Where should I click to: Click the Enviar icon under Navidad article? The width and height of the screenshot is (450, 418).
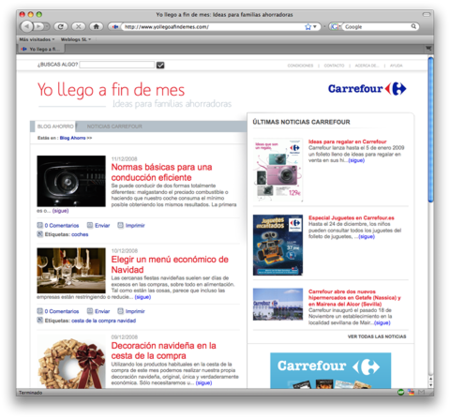(x=90, y=311)
